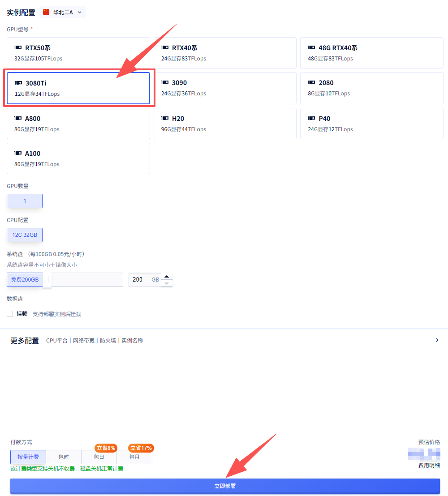Select the RTX50系 GPU card
The width and height of the screenshot is (448, 496).
click(78, 53)
